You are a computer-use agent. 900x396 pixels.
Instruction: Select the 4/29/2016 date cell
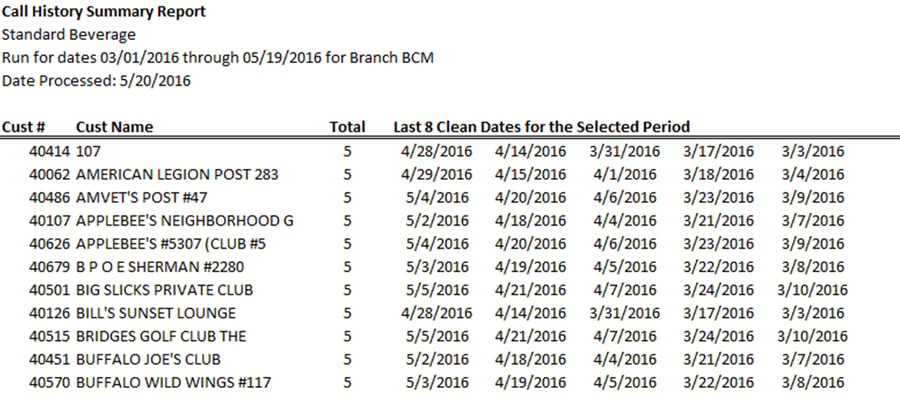(436, 174)
